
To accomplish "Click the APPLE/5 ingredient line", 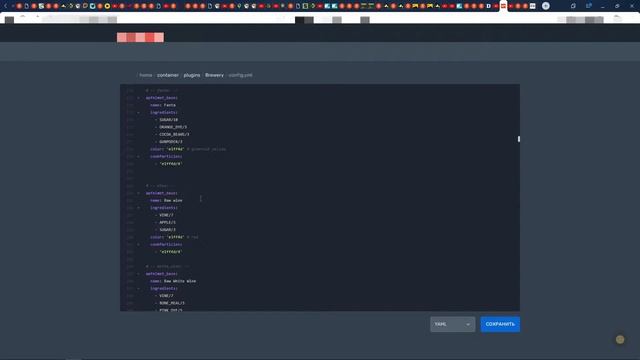I will (167, 223).
